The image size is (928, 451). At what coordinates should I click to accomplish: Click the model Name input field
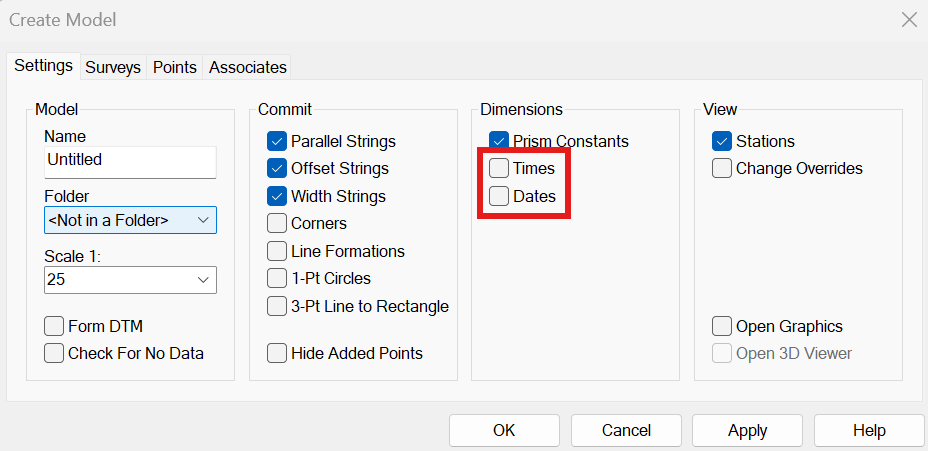click(x=130, y=162)
